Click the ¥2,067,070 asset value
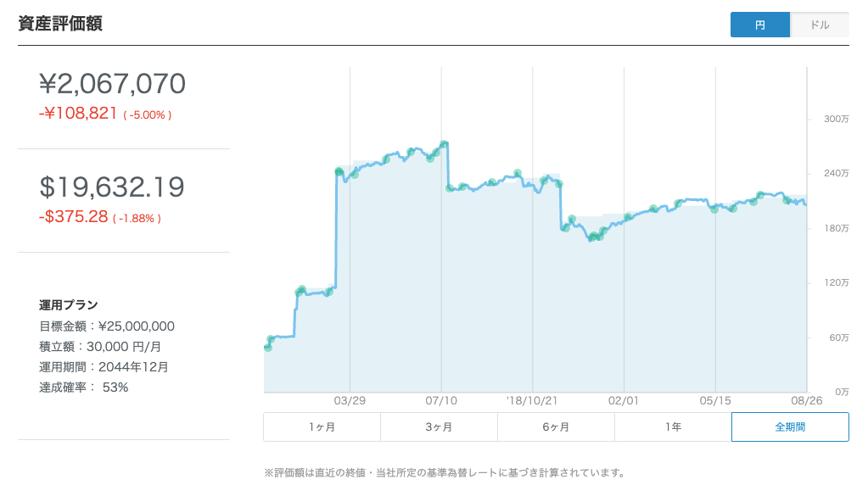Image resolution: width=868 pixels, height=485 pixels. pyautogui.click(x=112, y=84)
